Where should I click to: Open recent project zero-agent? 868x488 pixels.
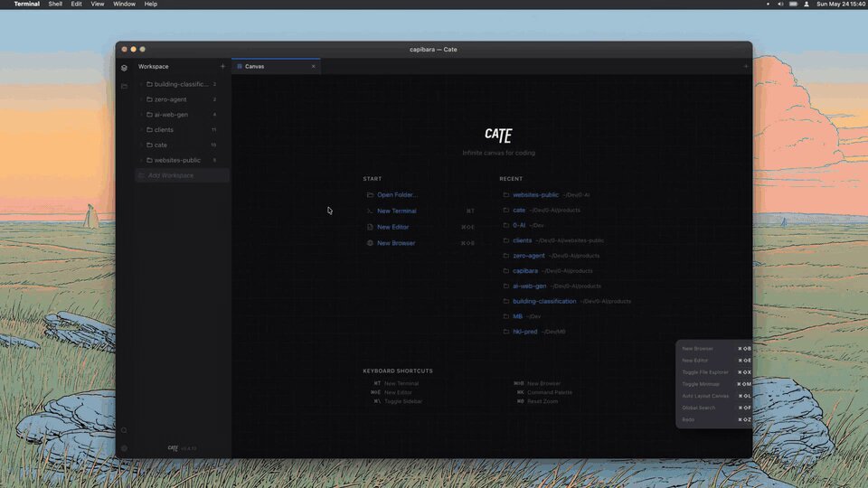(x=529, y=256)
